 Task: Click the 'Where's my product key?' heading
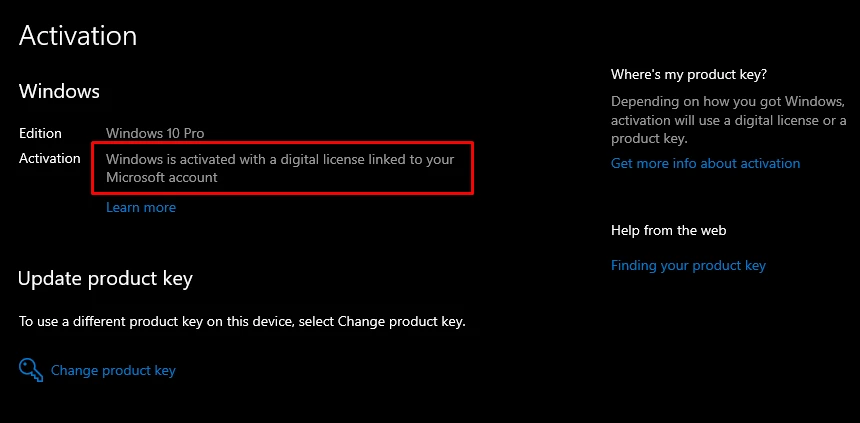(689, 75)
